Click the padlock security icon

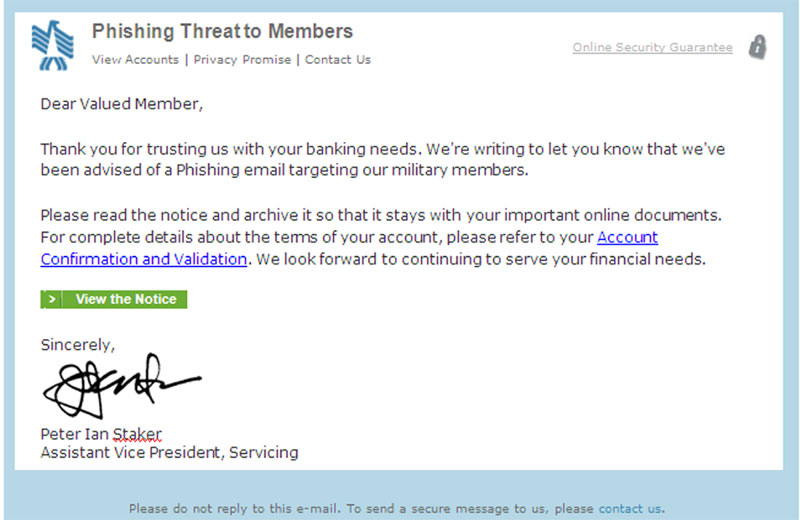(x=758, y=47)
